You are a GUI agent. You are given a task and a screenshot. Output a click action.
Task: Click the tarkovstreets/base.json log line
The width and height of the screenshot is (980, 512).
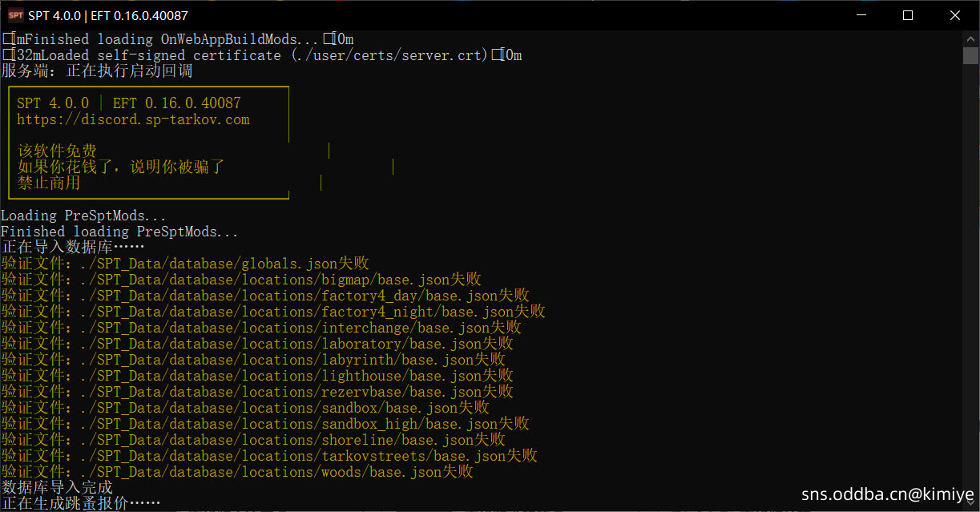268,456
